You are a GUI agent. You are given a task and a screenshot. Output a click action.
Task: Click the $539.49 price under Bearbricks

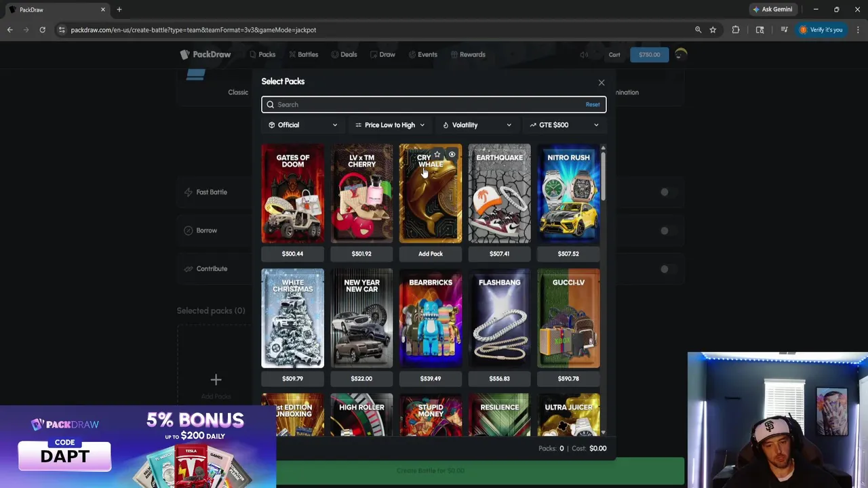tap(431, 379)
